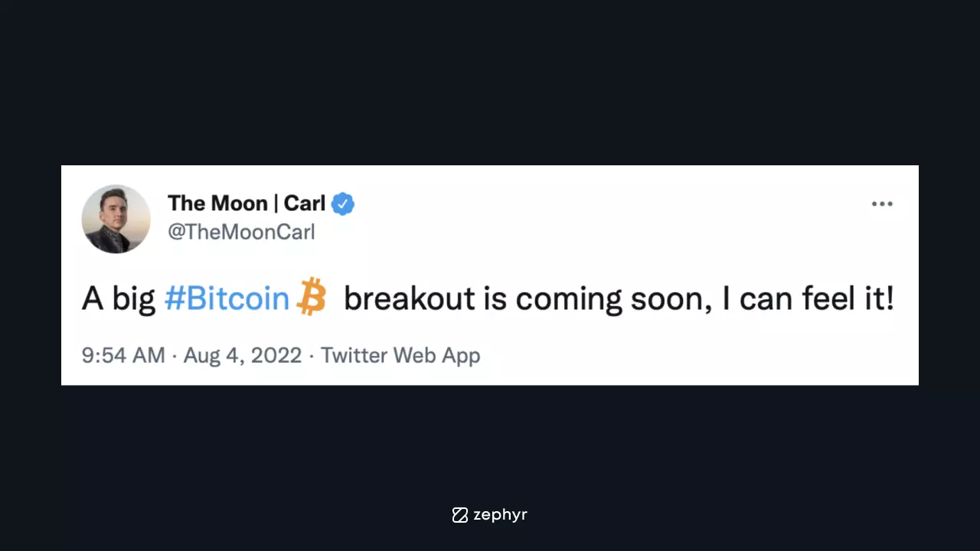Image resolution: width=980 pixels, height=551 pixels.
Task: Click the word "breakout" in the tweet
Action: point(410,298)
